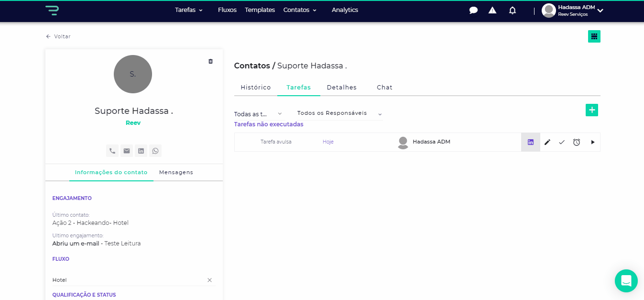Image resolution: width=644 pixels, height=300 pixels.
Task: Expand the Tarefas menu in top navigation
Action: [189, 10]
